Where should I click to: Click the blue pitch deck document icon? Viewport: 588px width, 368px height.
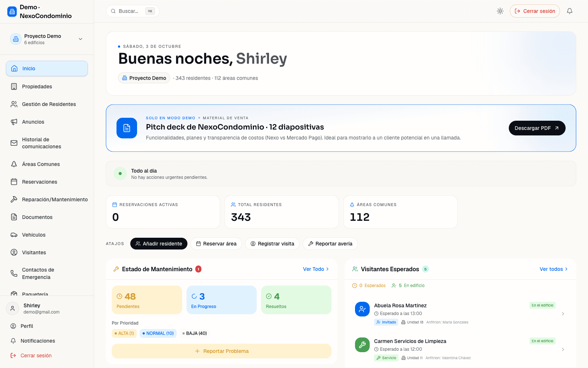coord(127,128)
